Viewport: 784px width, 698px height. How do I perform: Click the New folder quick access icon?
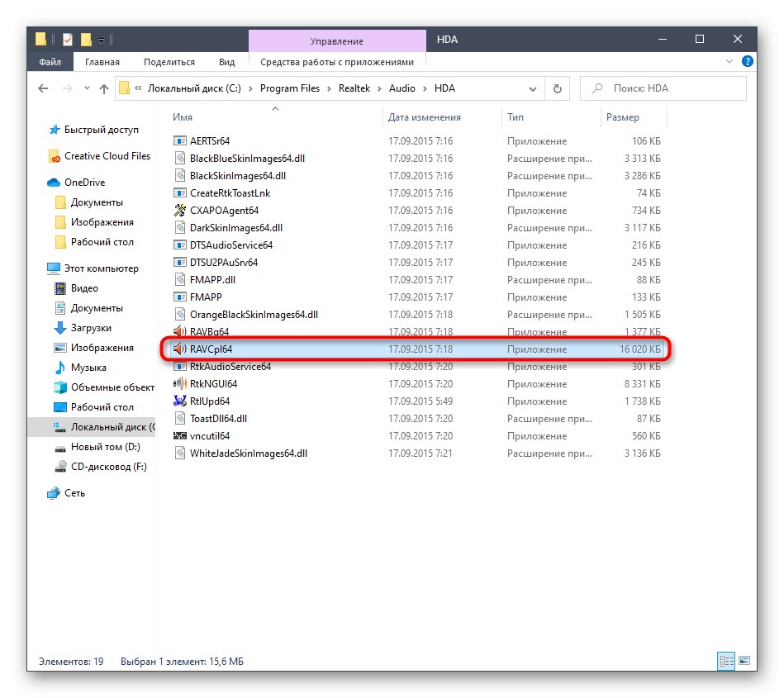pyautogui.click(x=86, y=39)
